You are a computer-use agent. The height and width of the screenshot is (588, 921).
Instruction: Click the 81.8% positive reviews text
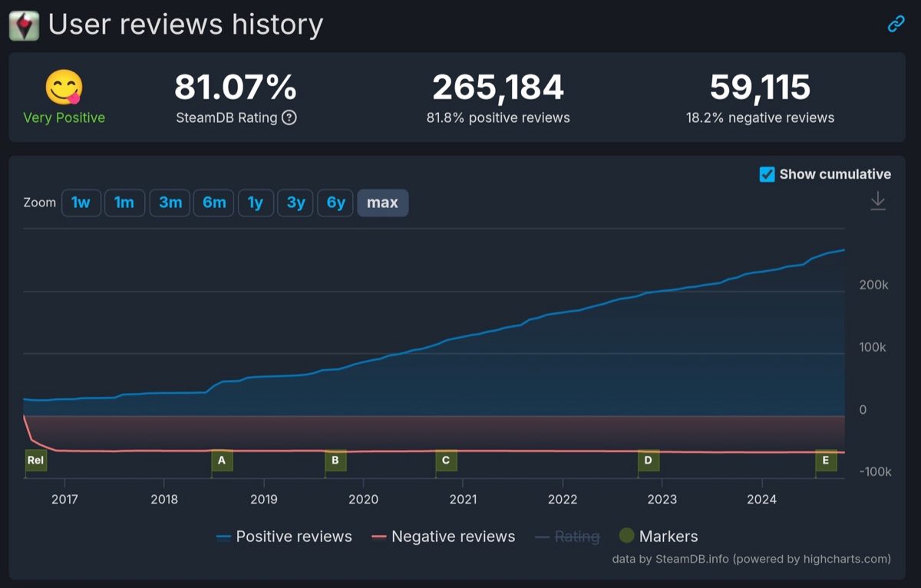click(x=498, y=118)
